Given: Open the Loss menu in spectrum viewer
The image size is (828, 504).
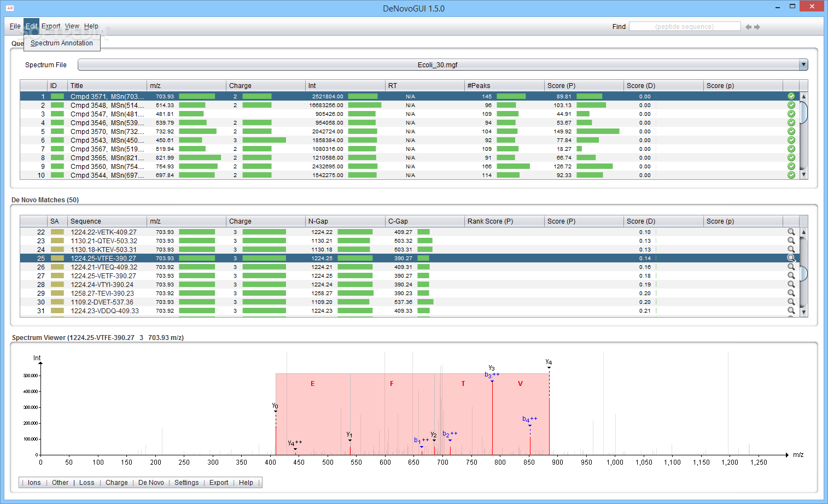Looking at the screenshot, I should click(87, 483).
